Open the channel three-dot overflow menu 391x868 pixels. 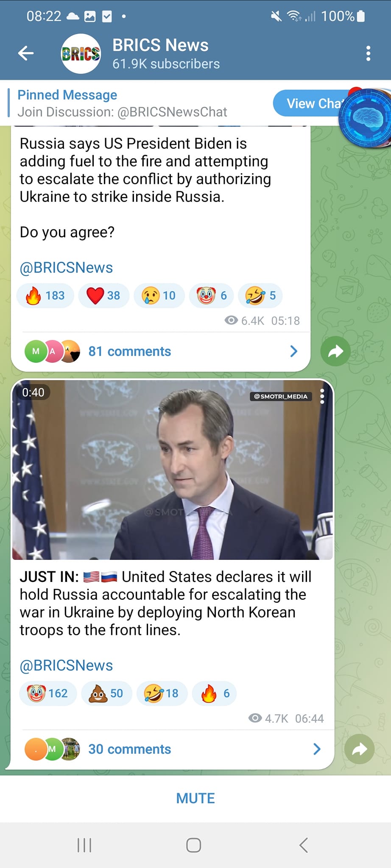coord(368,53)
